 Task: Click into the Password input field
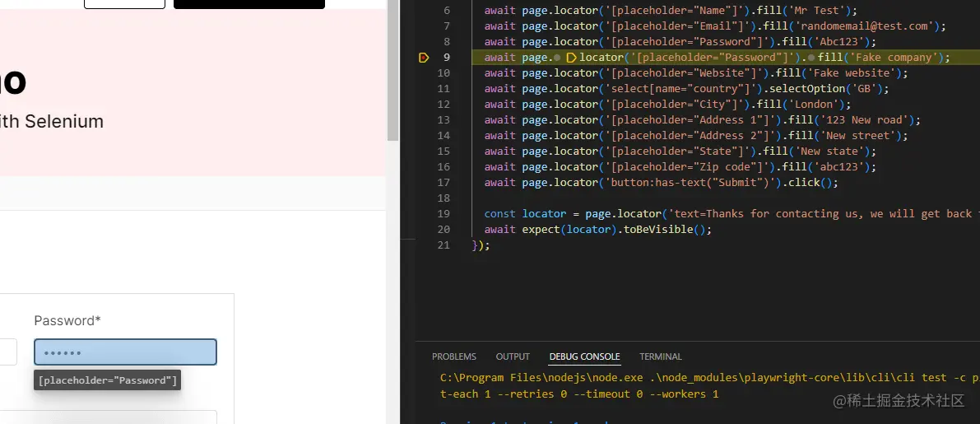click(x=125, y=352)
